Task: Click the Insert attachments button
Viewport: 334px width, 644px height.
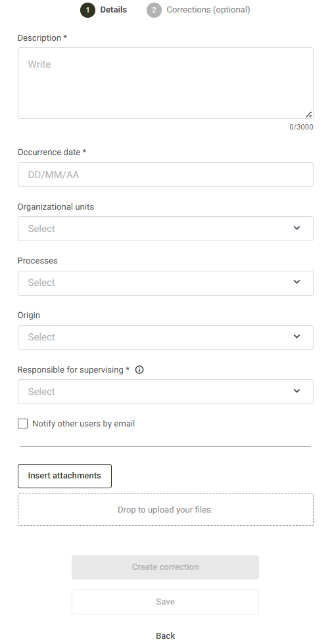Action: (x=64, y=476)
